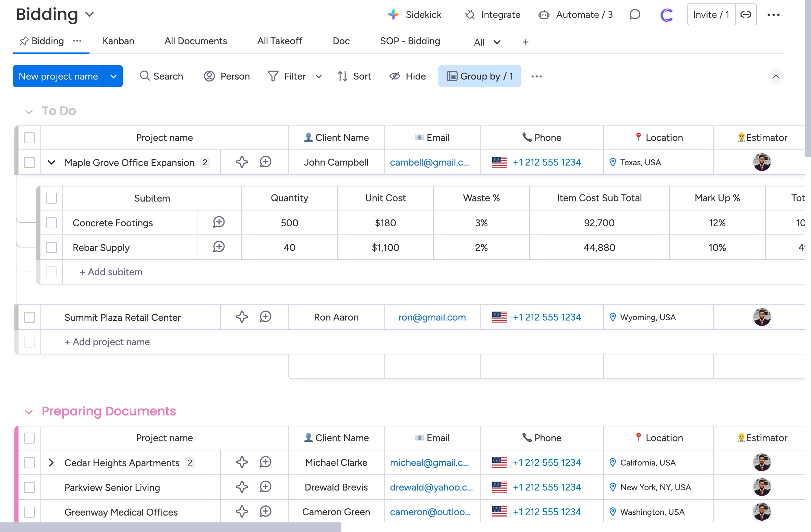The height and width of the screenshot is (532, 811).
Task: Click the horizontal scrollbar at bottom
Action: click(x=171, y=527)
